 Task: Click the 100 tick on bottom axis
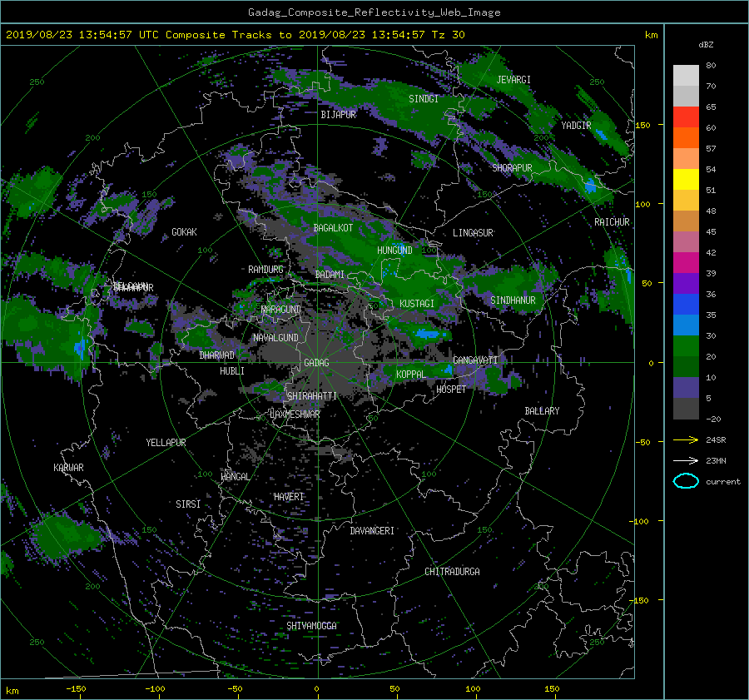pyautogui.click(x=473, y=688)
